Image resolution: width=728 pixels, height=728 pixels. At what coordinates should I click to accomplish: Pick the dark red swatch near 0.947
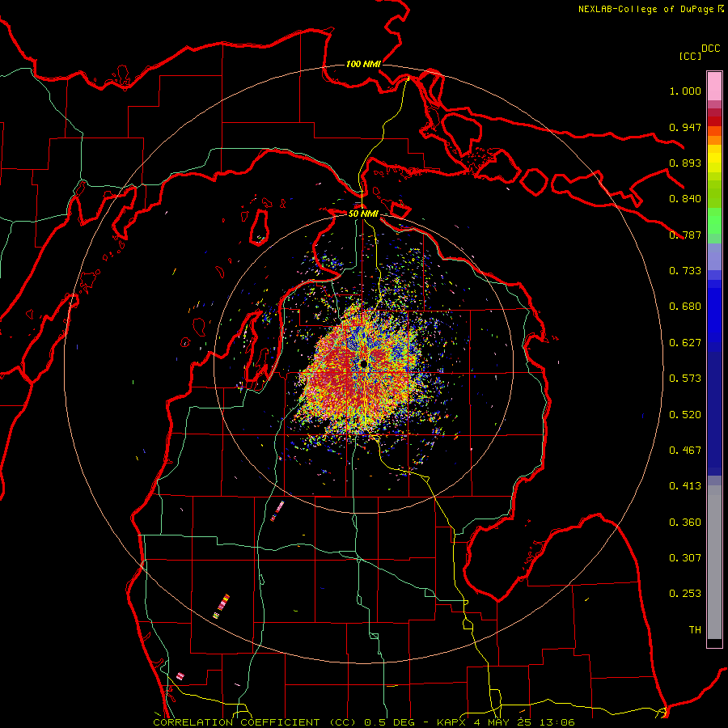click(x=714, y=121)
